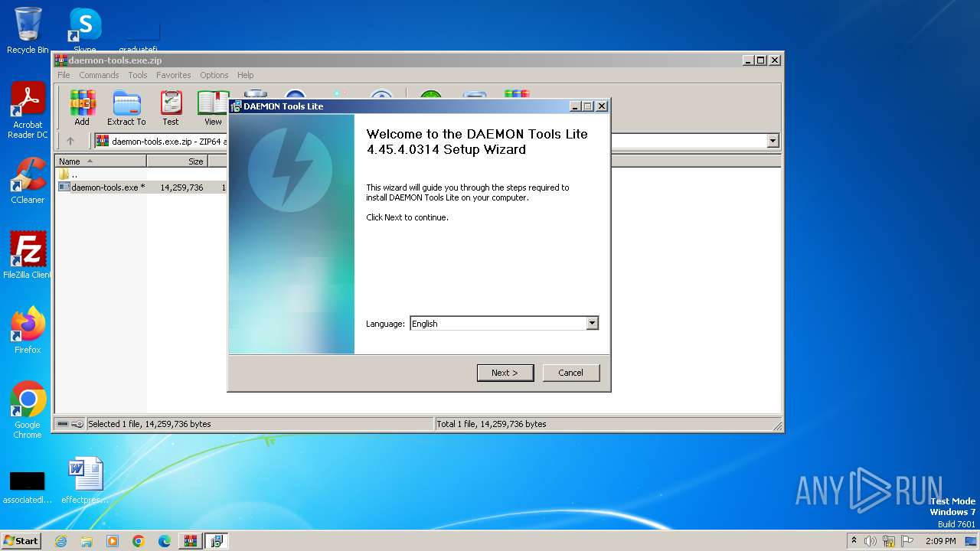Open the associatedl desktop file

tap(27, 487)
